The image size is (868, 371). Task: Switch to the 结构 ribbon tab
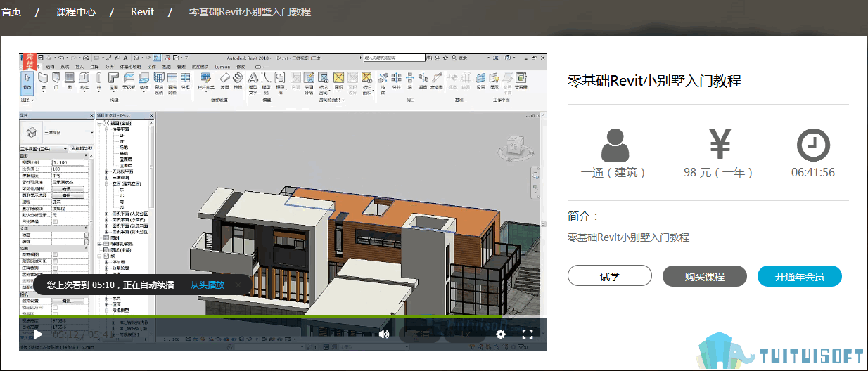click(x=50, y=67)
